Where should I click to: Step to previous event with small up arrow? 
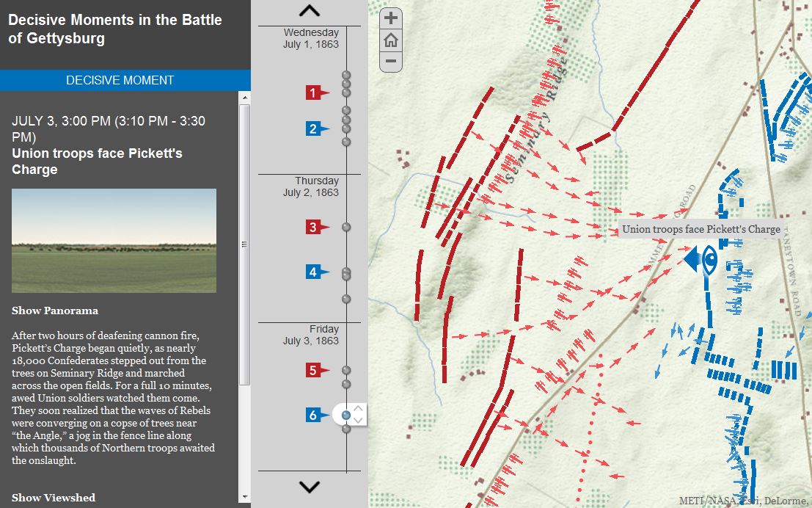tap(358, 409)
